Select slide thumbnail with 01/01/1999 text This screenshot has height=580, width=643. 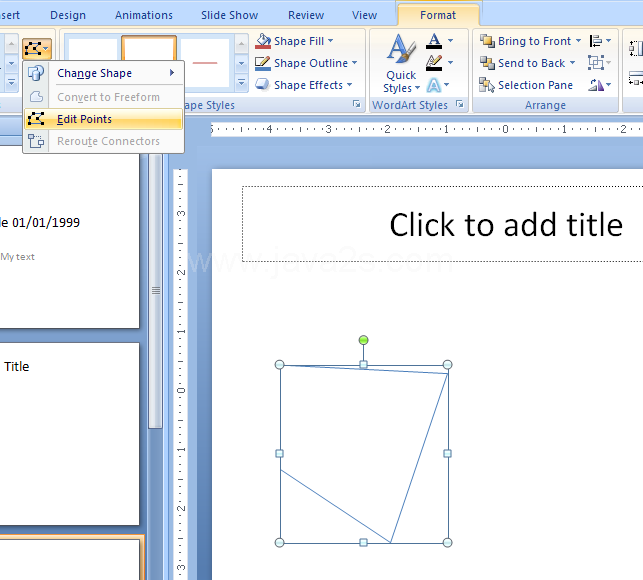pyautogui.click(x=69, y=242)
